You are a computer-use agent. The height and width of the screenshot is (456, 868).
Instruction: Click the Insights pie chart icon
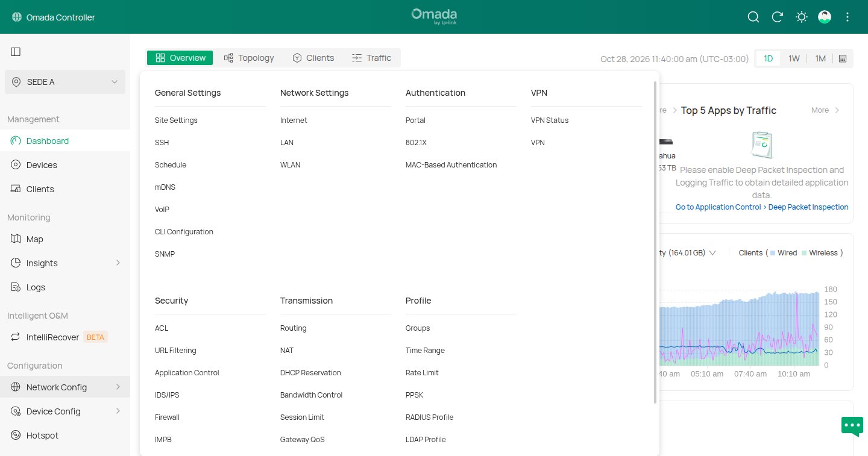tap(16, 263)
